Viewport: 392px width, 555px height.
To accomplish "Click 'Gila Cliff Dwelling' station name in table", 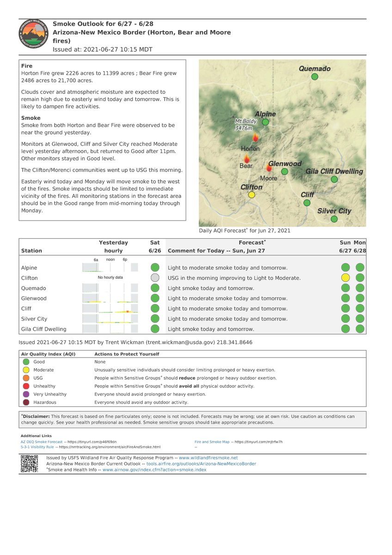I will pyautogui.click(x=44, y=329).
